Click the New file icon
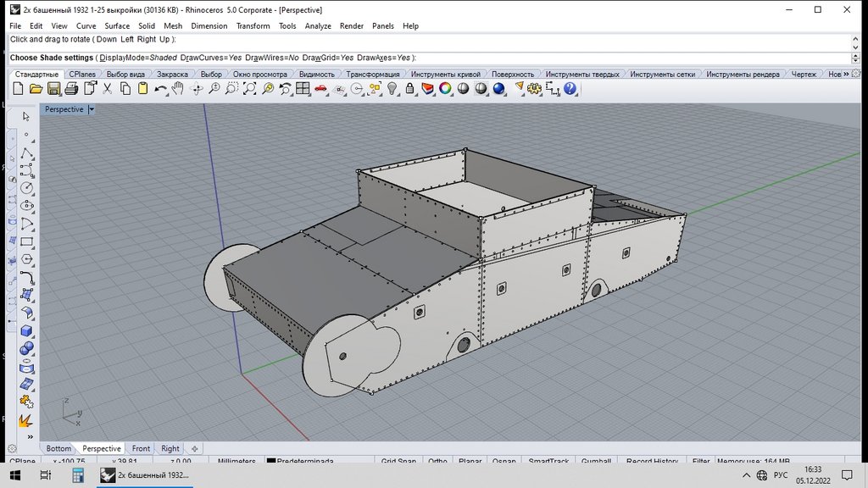 coord(18,88)
